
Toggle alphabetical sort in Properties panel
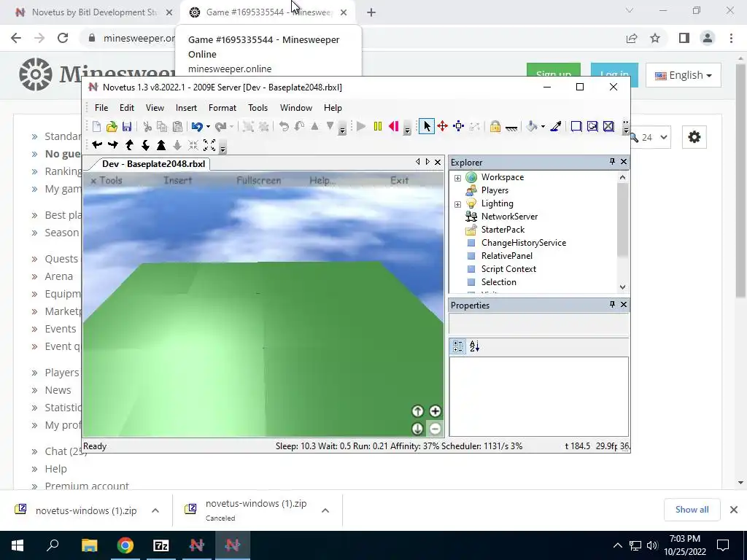(474, 346)
